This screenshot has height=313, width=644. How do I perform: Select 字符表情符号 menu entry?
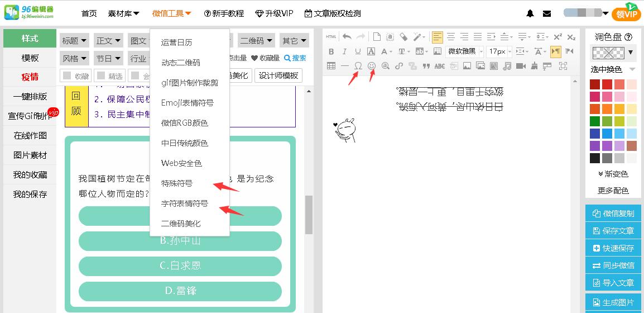185,203
